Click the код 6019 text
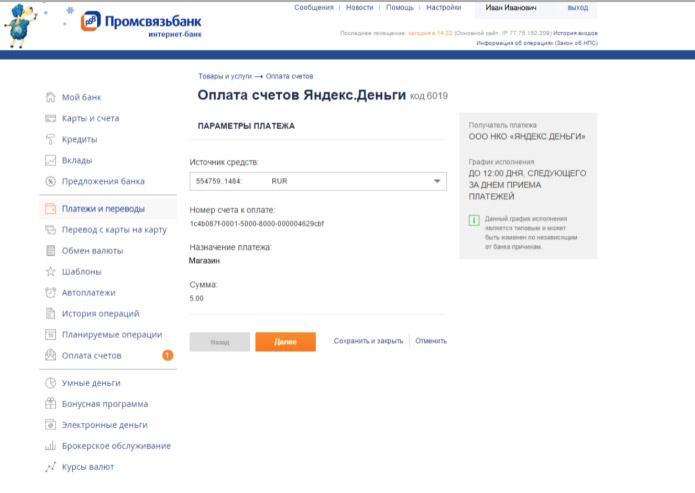695x493 pixels. 429,96
